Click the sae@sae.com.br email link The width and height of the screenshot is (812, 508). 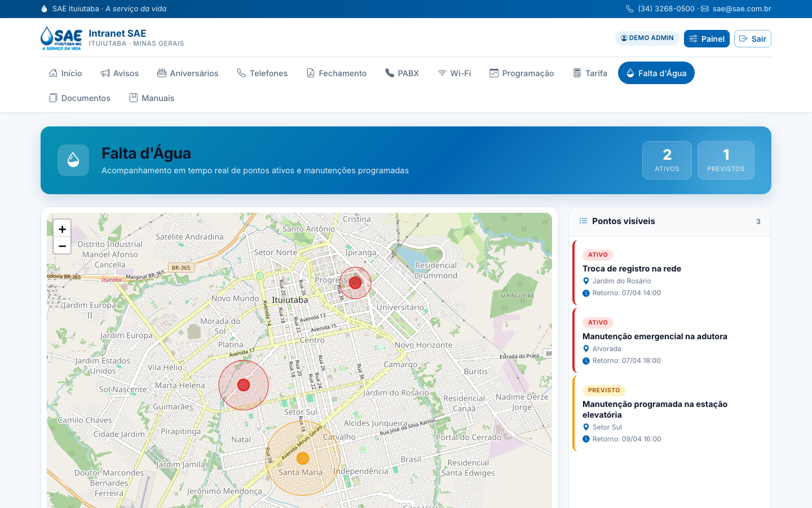(742, 8)
